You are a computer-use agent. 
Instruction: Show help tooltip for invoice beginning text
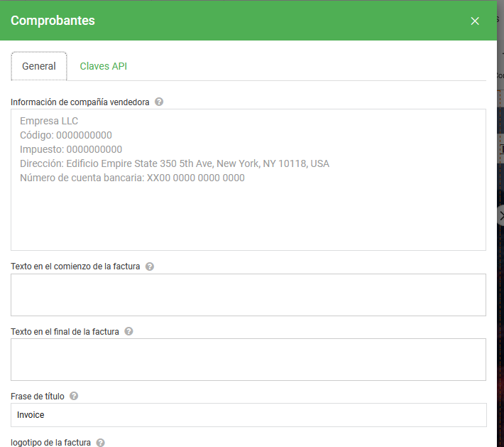pyautogui.click(x=150, y=266)
